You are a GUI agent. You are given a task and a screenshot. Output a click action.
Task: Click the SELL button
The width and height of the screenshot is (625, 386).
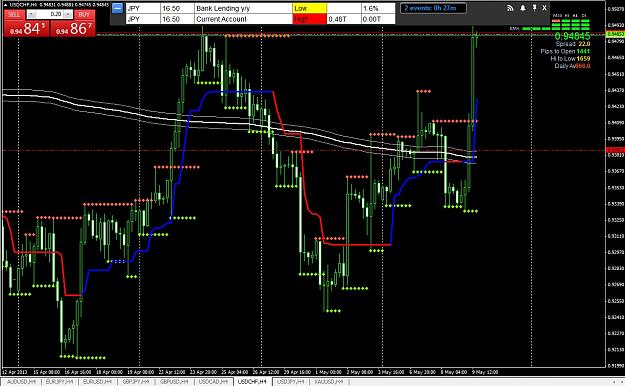[14, 14]
